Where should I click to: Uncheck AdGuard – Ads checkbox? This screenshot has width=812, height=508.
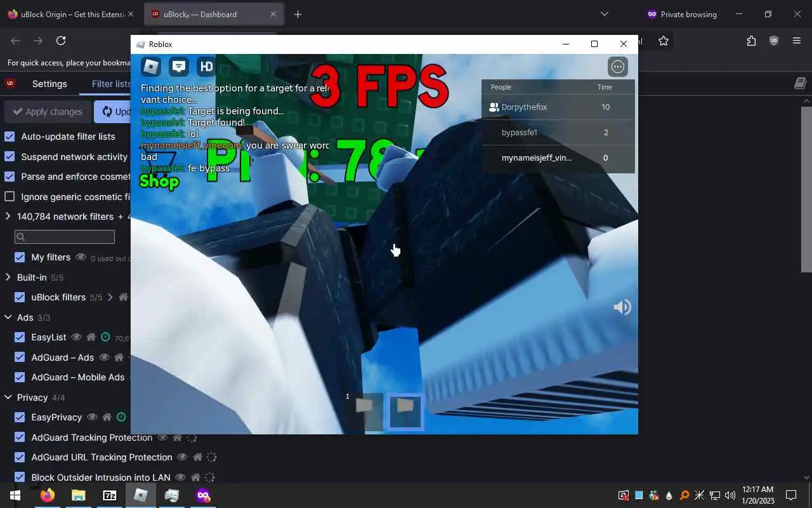pos(20,358)
